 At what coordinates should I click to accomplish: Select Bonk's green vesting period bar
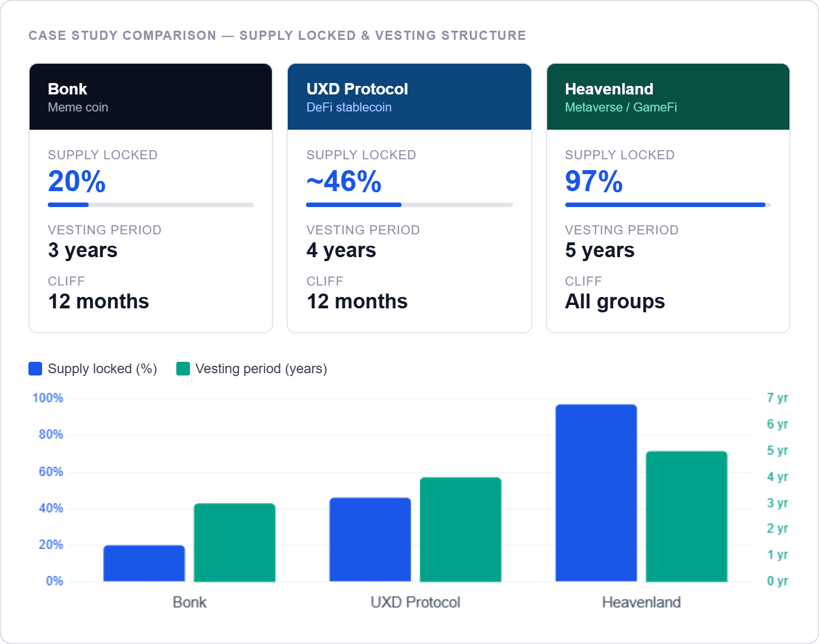234,542
